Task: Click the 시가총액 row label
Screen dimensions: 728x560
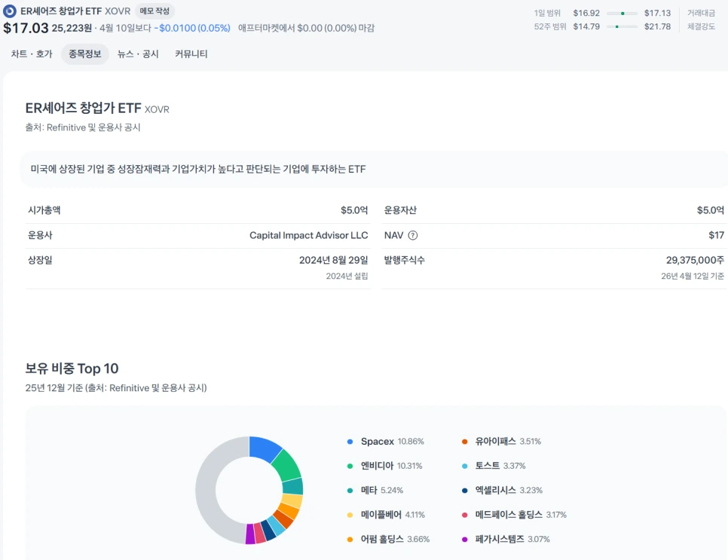Action: [44, 210]
